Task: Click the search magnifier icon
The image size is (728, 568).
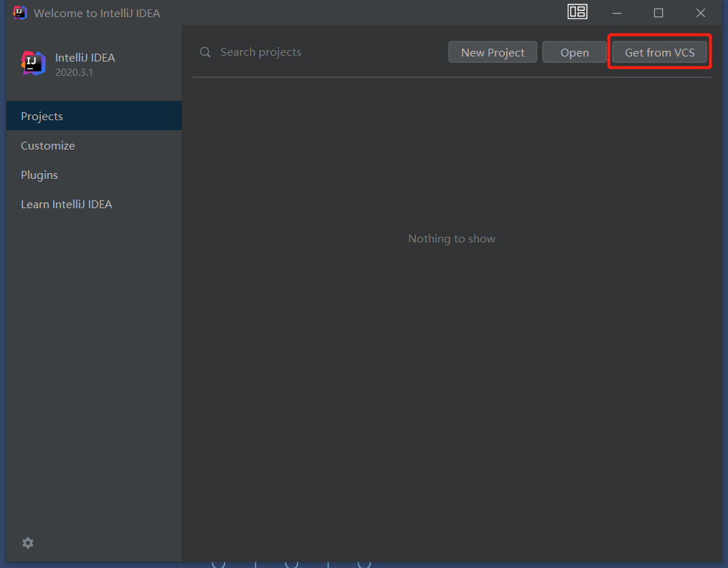Action: point(205,52)
